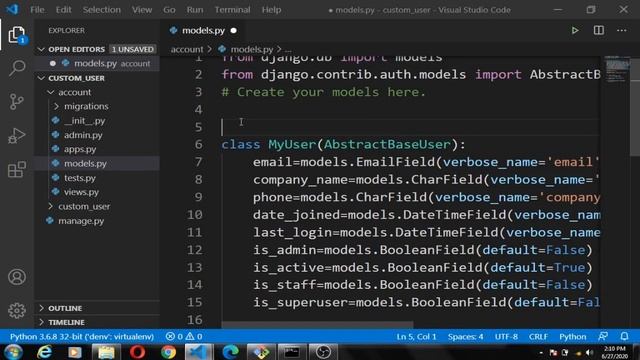This screenshot has height=360, width=640.
Task: Open Source Control view
Action: coord(17,102)
